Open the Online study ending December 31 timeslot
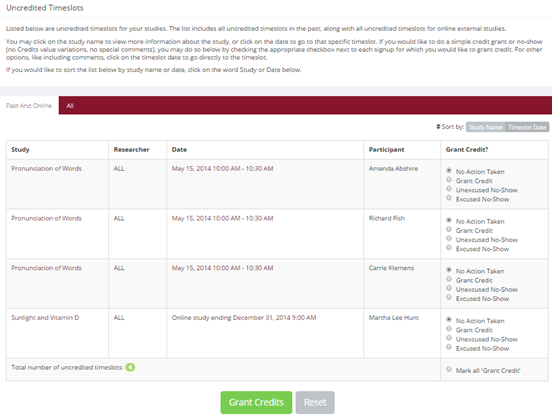The width and height of the screenshot is (552, 416). 244,317
